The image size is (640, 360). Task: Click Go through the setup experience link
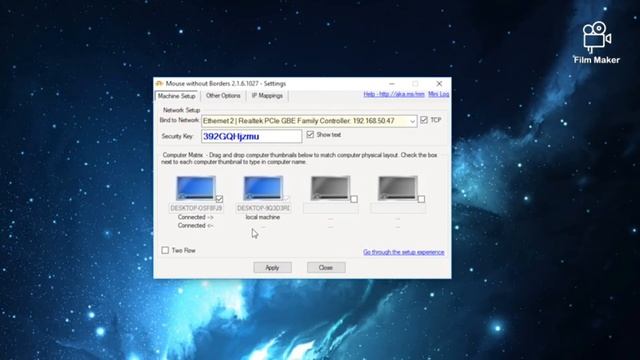[x=404, y=252]
